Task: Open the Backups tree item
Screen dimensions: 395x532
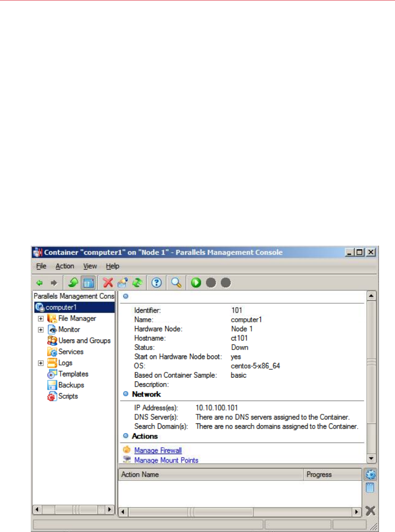Action: tap(66, 385)
